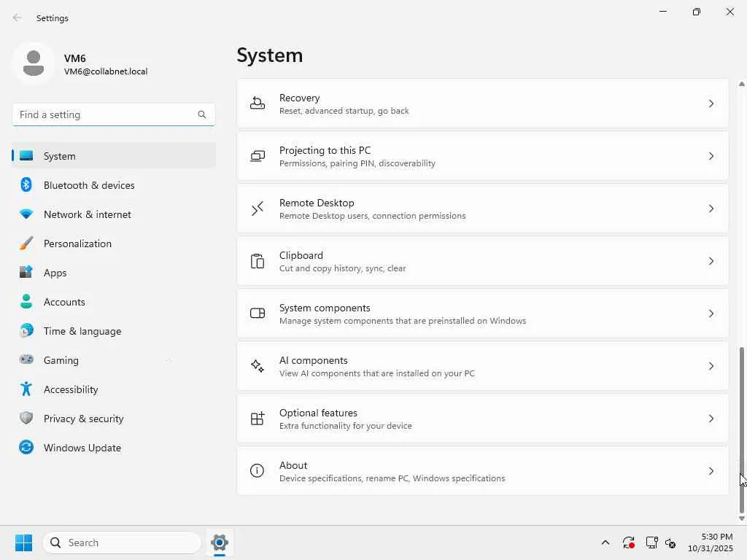The height and width of the screenshot is (560, 747).
Task: Expand the Recovery chevron
Action: [711, 104]
